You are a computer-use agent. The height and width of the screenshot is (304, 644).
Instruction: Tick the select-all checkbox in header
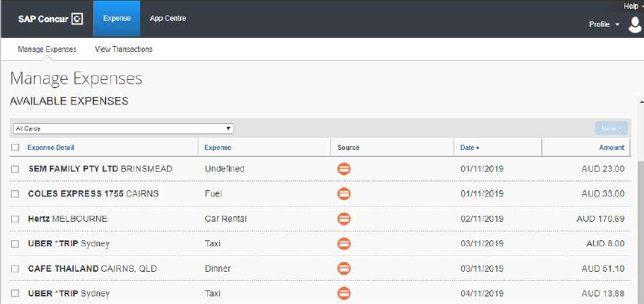[15, 147]
